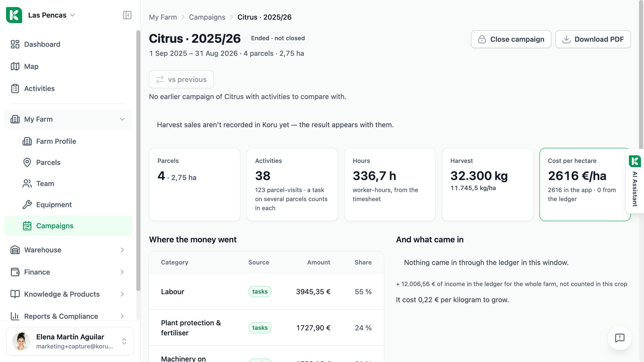
Task: Click the Source column header
Action: click(259, 262)
